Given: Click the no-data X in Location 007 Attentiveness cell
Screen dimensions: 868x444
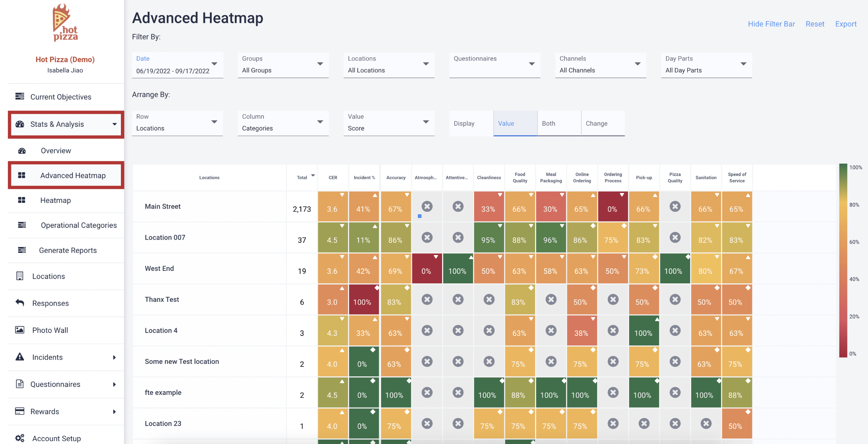Looking at the screenshot, I should (x=458, y=237).
